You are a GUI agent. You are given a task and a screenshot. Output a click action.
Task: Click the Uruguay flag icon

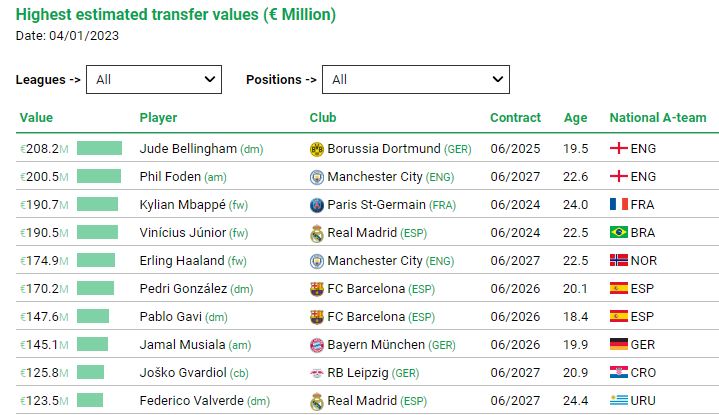click(x=619, y=401)
